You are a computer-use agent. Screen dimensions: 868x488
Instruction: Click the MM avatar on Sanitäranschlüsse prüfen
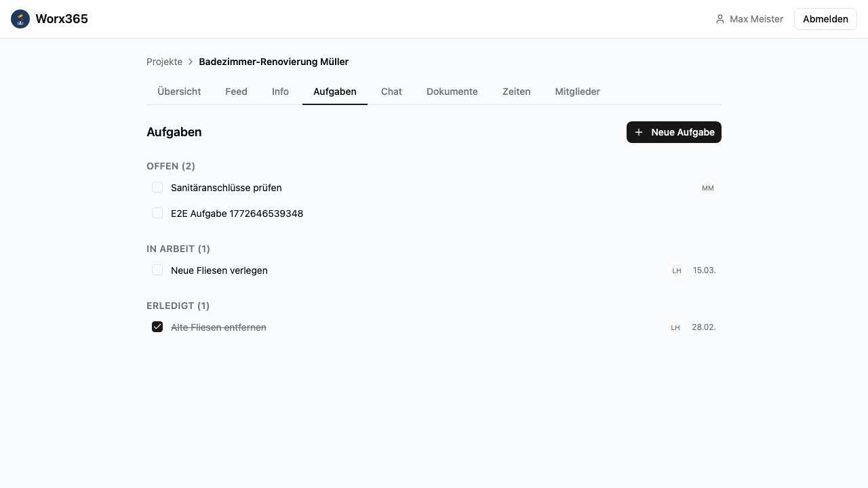(708, 188)
